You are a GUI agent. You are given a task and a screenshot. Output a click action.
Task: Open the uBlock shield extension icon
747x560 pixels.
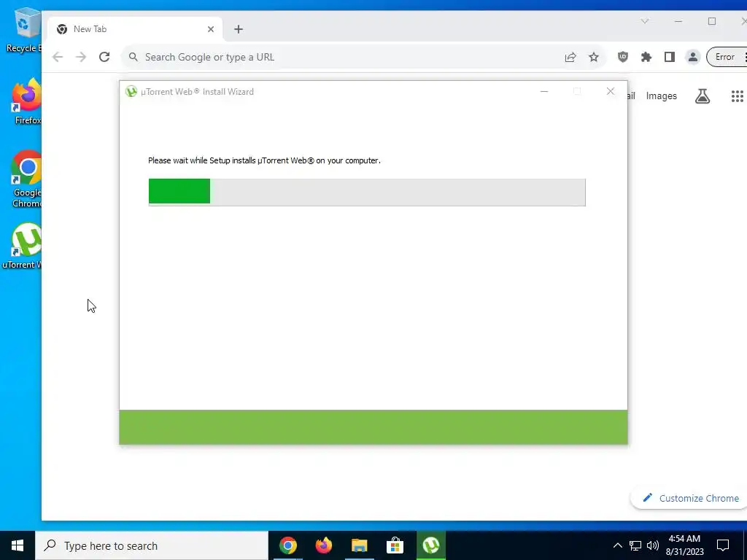(623, 57)
